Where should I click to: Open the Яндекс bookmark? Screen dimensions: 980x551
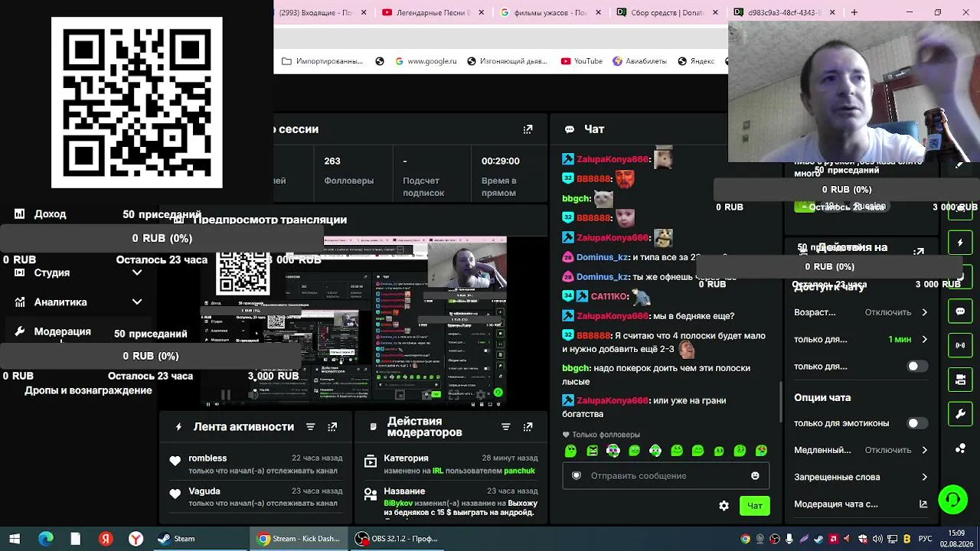click(696, 61)
